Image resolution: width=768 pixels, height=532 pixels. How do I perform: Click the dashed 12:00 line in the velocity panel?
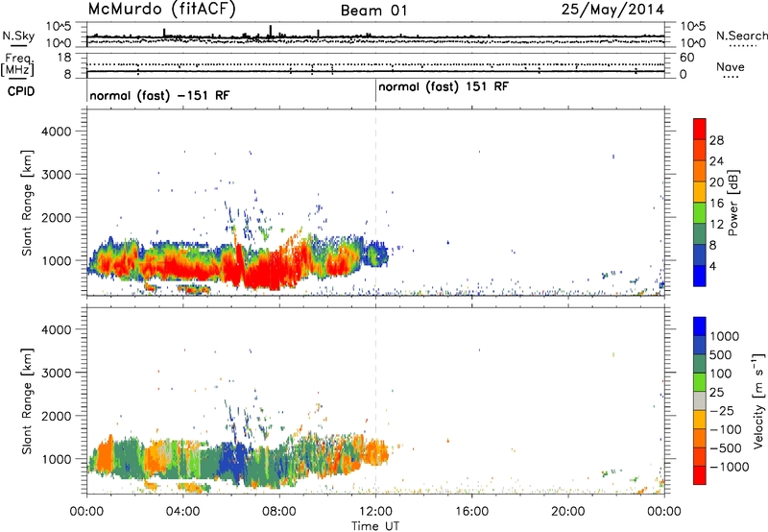pos(375,400)
